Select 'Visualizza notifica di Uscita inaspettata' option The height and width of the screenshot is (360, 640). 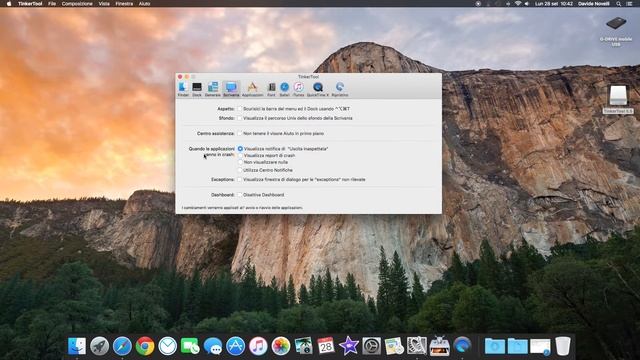pyautogui.click(x=240, y=149)
